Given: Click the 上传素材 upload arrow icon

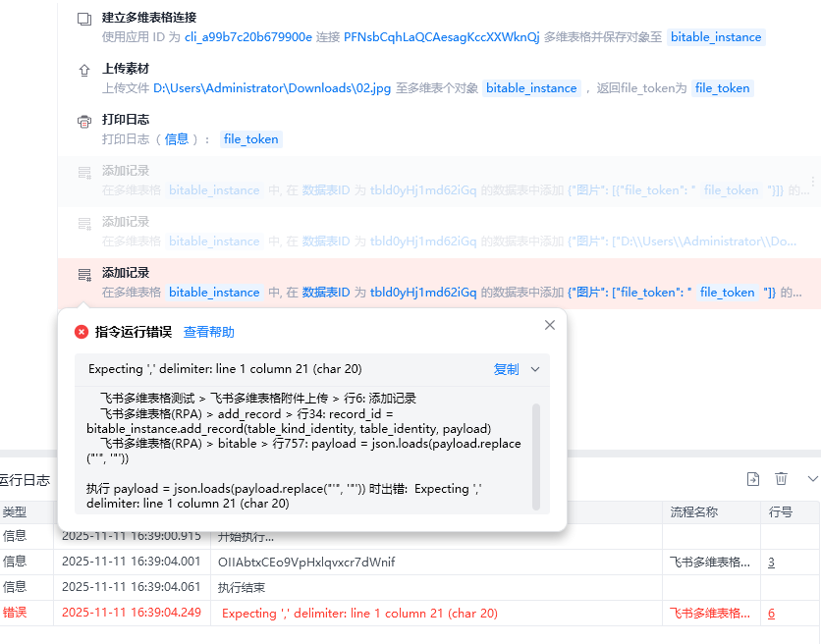Looking at the screenshot, I should coord(84,70).
